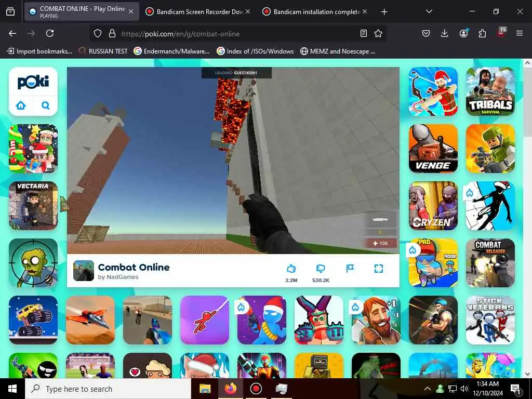Open Stick Veterans game thumbnail
Image resolution: width=532 pixels, height=399 pixels.
[490, 320]
